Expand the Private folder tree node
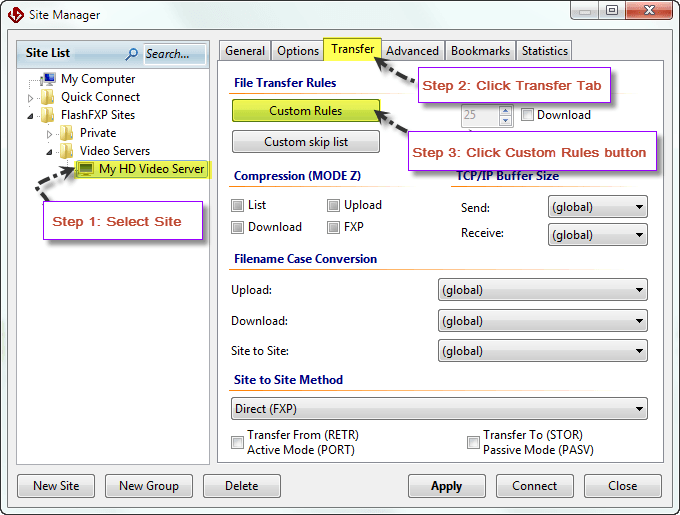 point(50,133)
